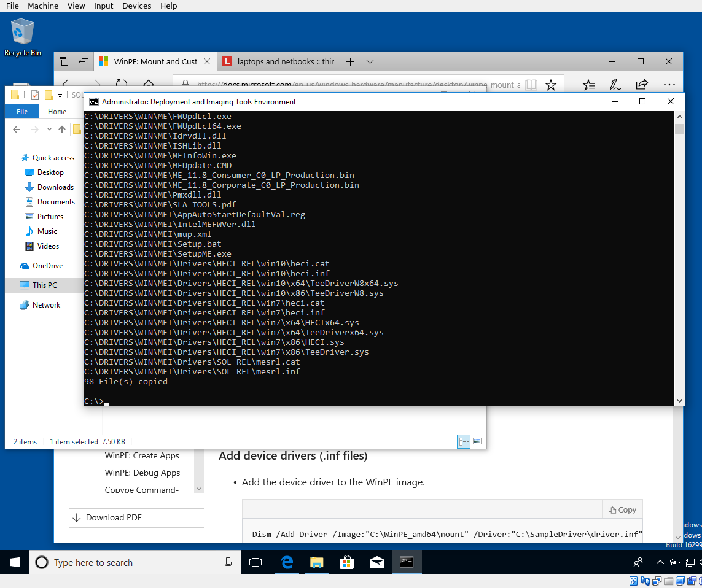Open WinPE: Debug Apps link
The image size is (702, 588).
[x=142, y=473]
